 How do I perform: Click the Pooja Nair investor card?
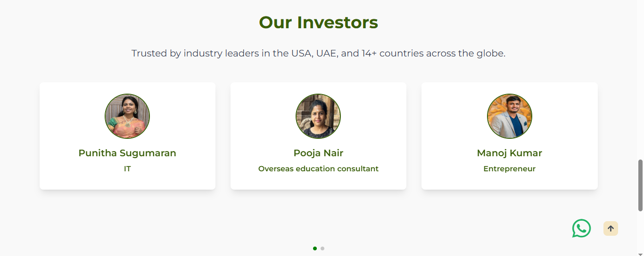318,136
